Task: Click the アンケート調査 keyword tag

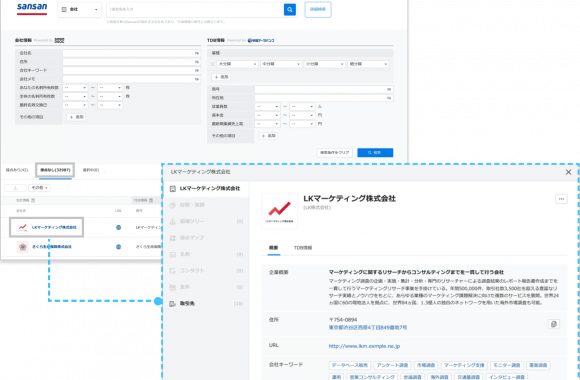Action: (392, 365)
